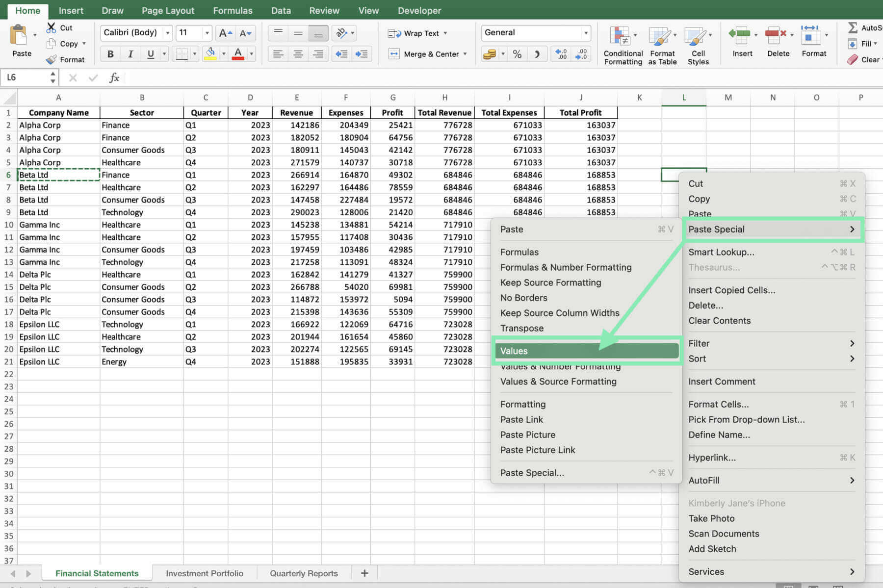Apply percent style

click(x=517, y=54)
